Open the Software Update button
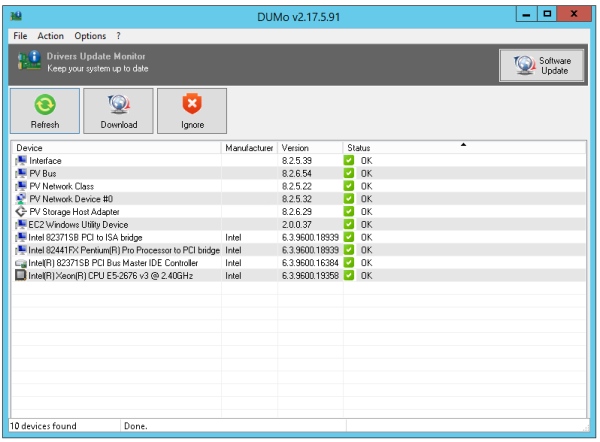Viewport: 600px width, 442px height. coord(541,65)
